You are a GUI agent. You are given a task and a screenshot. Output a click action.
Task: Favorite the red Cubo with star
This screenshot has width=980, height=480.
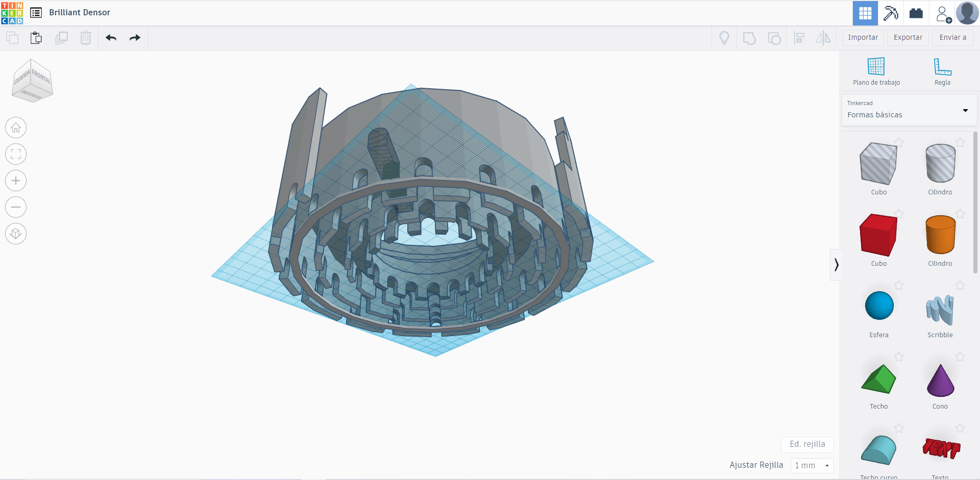[899, 214]
